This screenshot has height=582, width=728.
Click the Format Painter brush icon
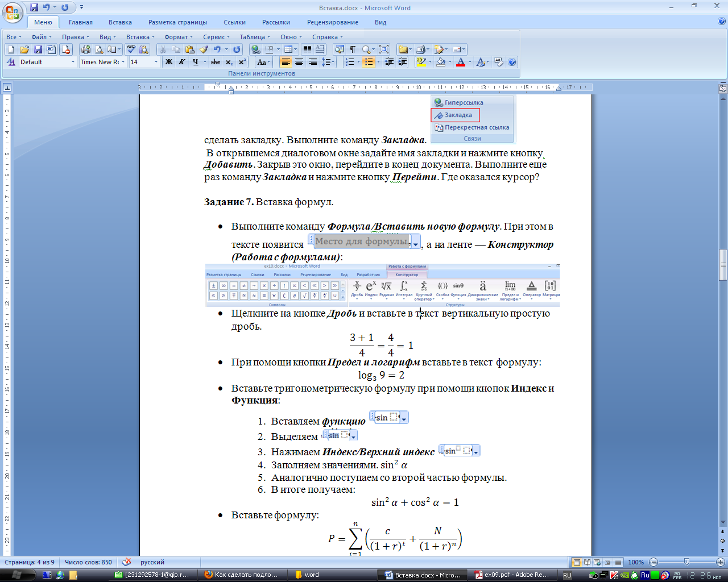pyautogui.click(x=204, y=49)
